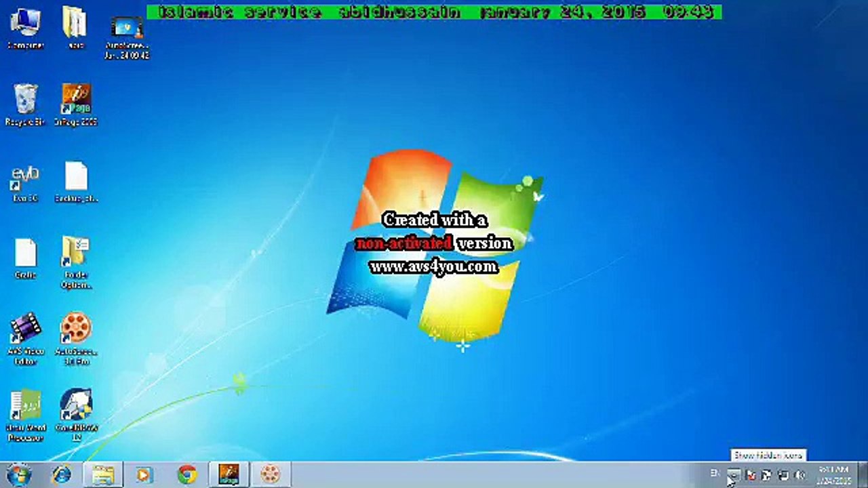Open the network icon in the tray

pos(783,475)
